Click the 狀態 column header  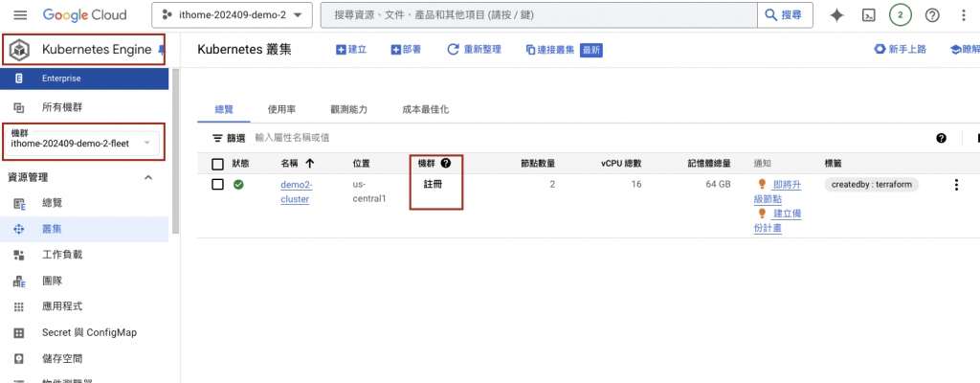coord(240,164)
